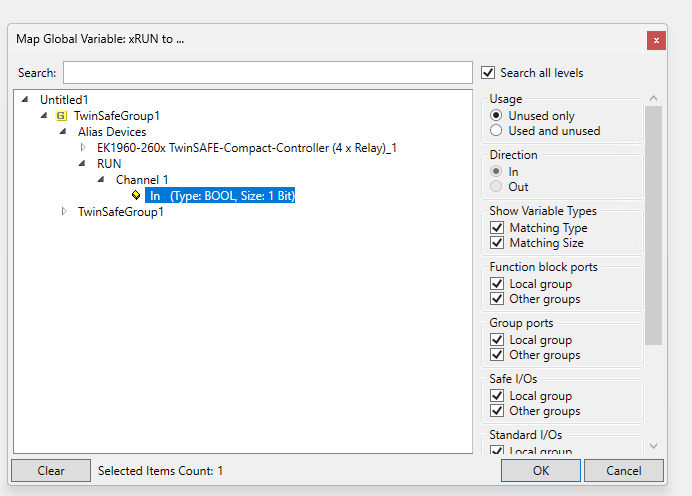Collapse the Channel 1 node
This screenshot has height=496, width=692.
pyautogui.click(x=101, y=180)
